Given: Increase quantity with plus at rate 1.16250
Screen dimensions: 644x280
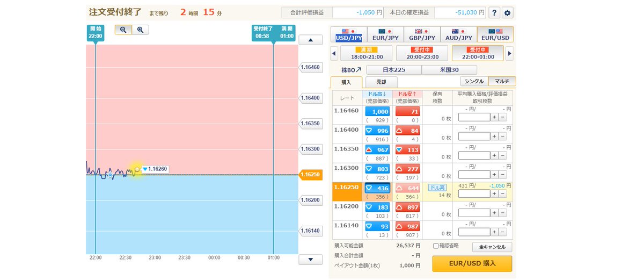Looking at the screenshot, I should pyautogui.click(x=494, y=193).
